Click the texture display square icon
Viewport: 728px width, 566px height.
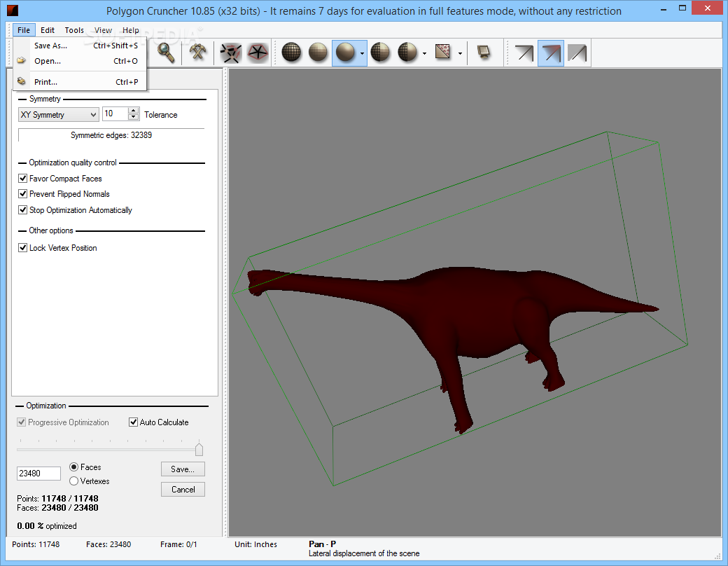click(443, 52)
